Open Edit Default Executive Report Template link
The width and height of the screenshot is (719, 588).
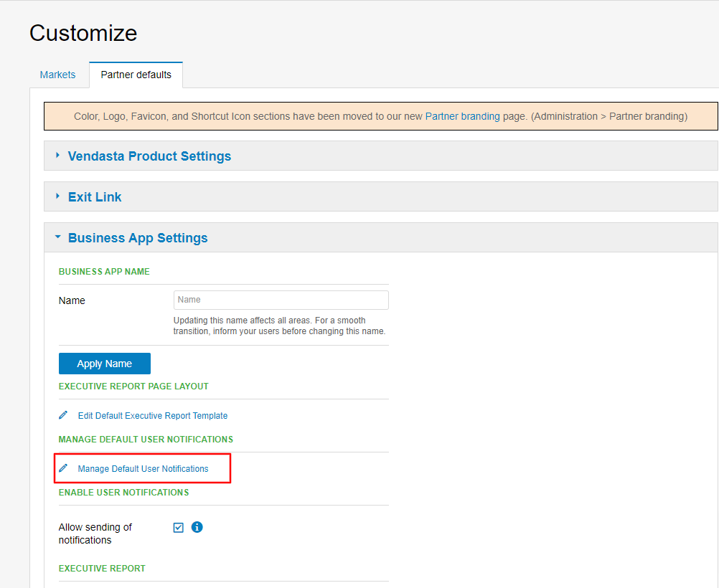pos(153,416)
